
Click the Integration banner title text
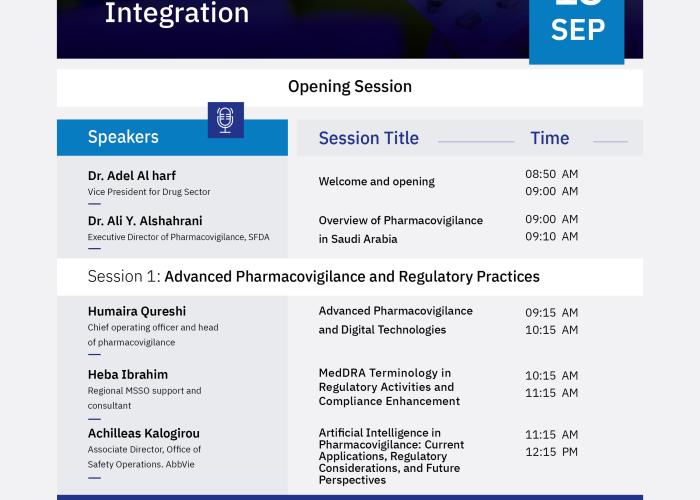tap(177, 13)
